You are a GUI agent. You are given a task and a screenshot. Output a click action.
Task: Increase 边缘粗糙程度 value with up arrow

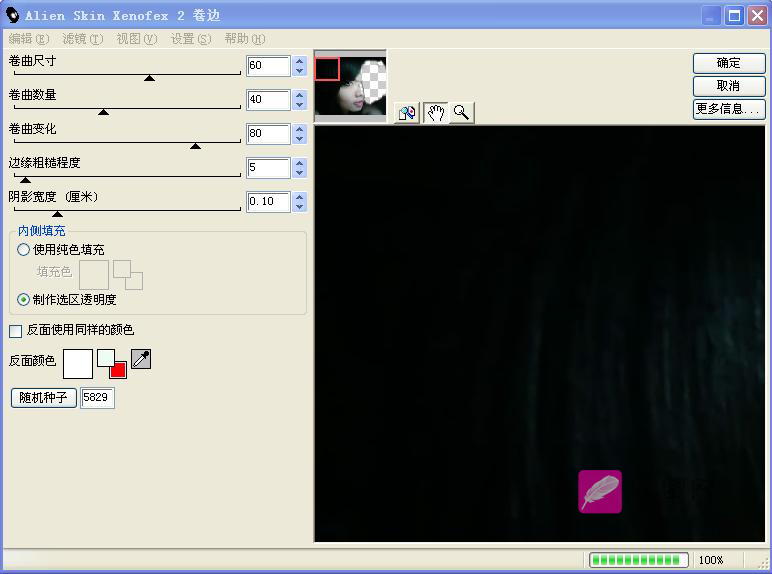click(299, 163)
